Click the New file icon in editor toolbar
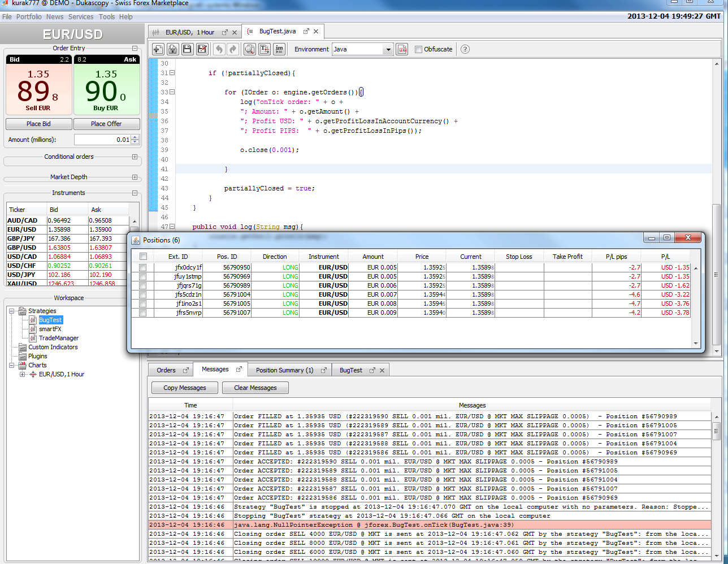728x564 pixels. [158, 49]
